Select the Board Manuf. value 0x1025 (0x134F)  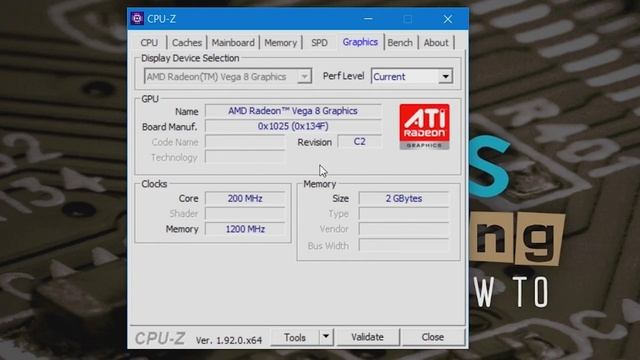pyautogui.click(x=293, y=126)
